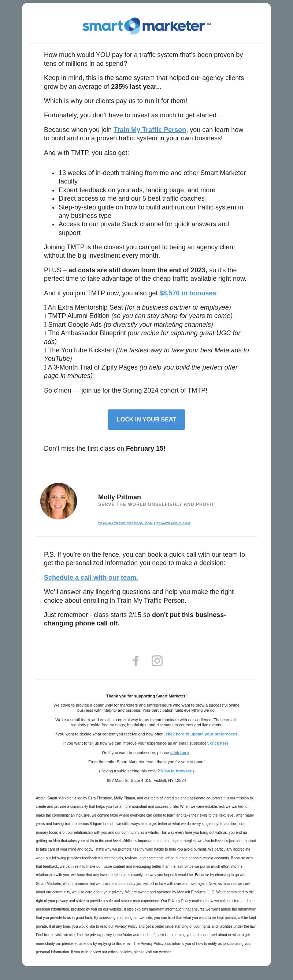Open the Facebook icon link
The width and height of the screenshot is (293, 980).
136,661
